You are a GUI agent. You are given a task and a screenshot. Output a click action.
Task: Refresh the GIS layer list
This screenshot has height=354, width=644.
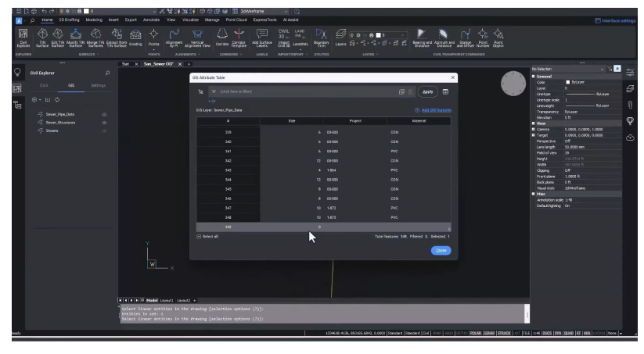(57, 100)
